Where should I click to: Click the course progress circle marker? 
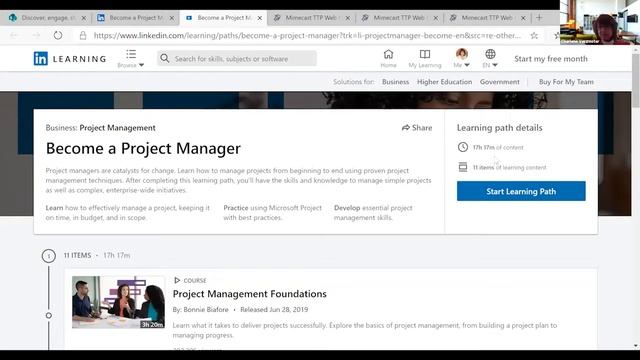(x=49, y=316)
